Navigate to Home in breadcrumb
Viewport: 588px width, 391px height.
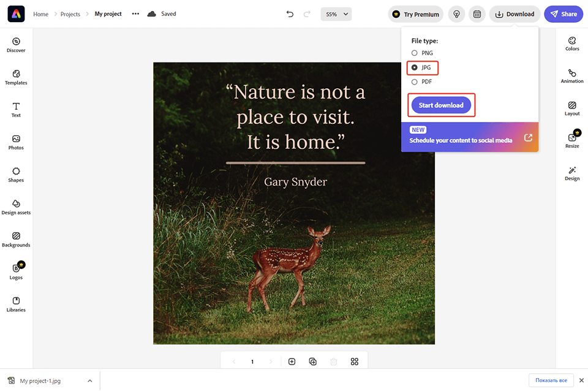40,14
